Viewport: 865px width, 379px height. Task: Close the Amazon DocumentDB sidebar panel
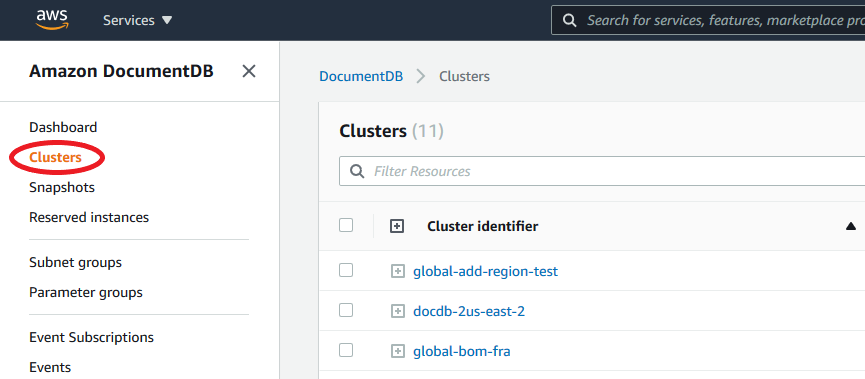(249, 71)
